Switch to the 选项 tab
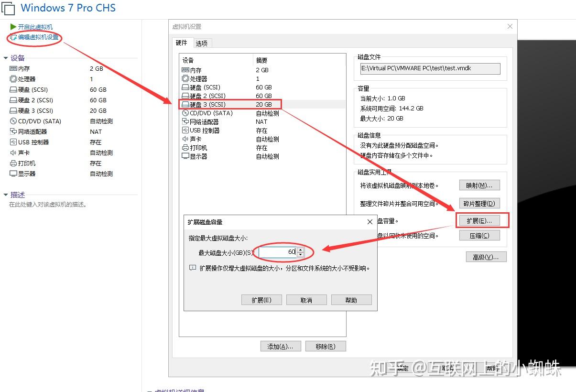 pos(201,43)
